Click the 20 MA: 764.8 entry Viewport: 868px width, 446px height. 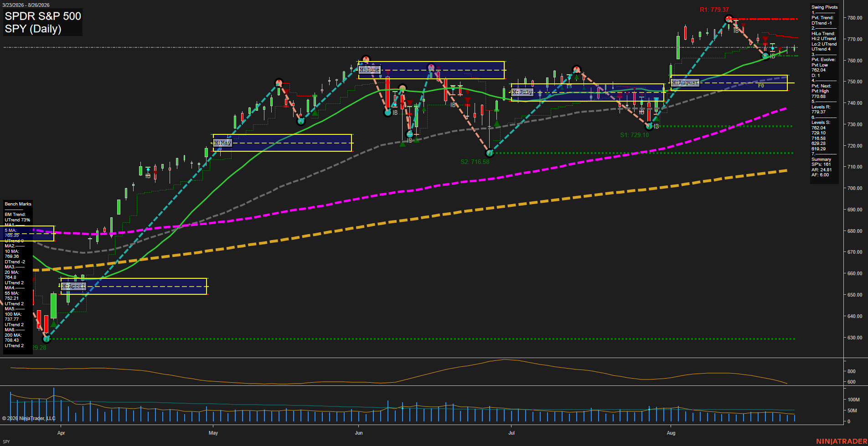pos(12,275)
